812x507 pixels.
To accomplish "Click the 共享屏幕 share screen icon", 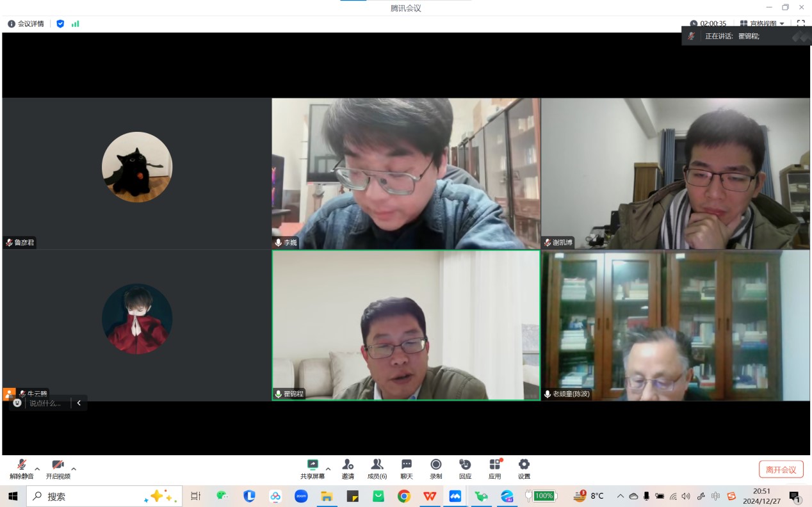I will pos(313,465).
